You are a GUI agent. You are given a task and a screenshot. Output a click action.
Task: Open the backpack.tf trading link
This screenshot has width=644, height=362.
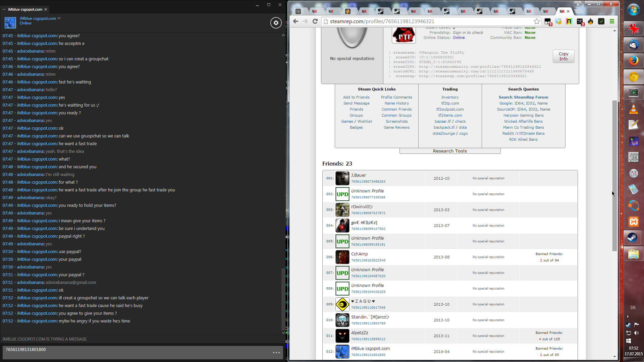tap(444, 127)
